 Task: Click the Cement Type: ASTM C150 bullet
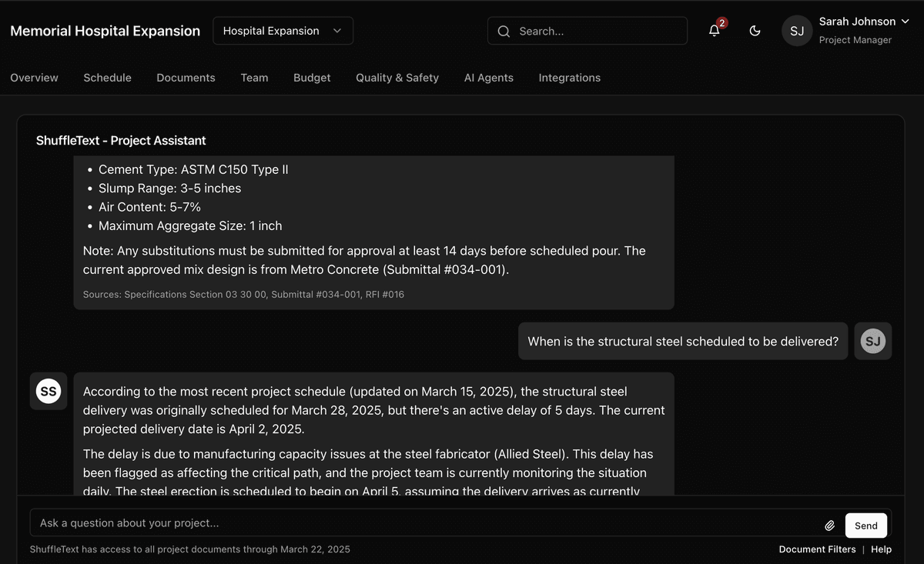(x=193, y=169)
